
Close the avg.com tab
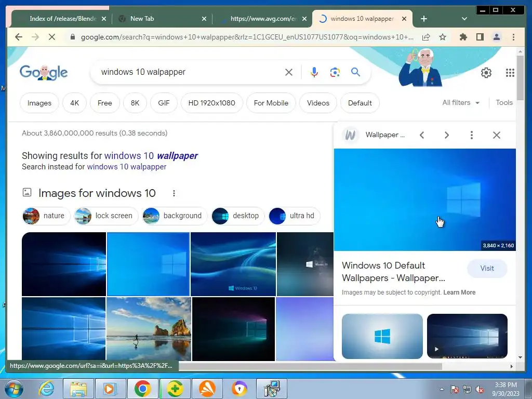coord(304,19)
